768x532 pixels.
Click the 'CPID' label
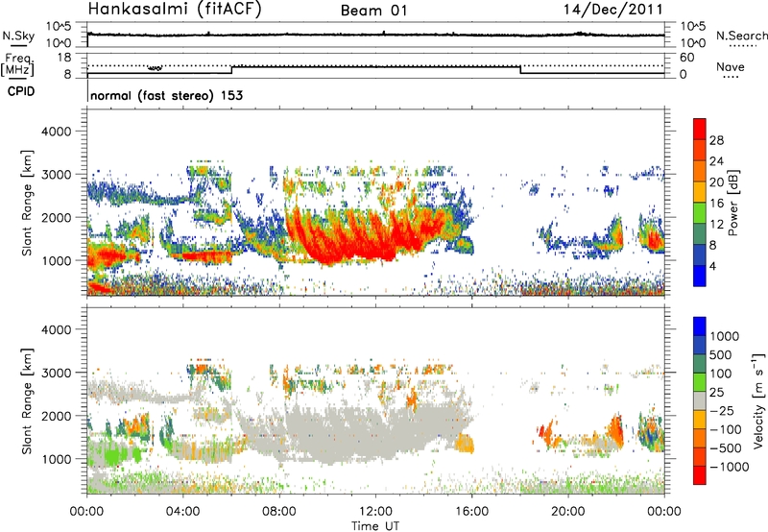click(21, 91)
